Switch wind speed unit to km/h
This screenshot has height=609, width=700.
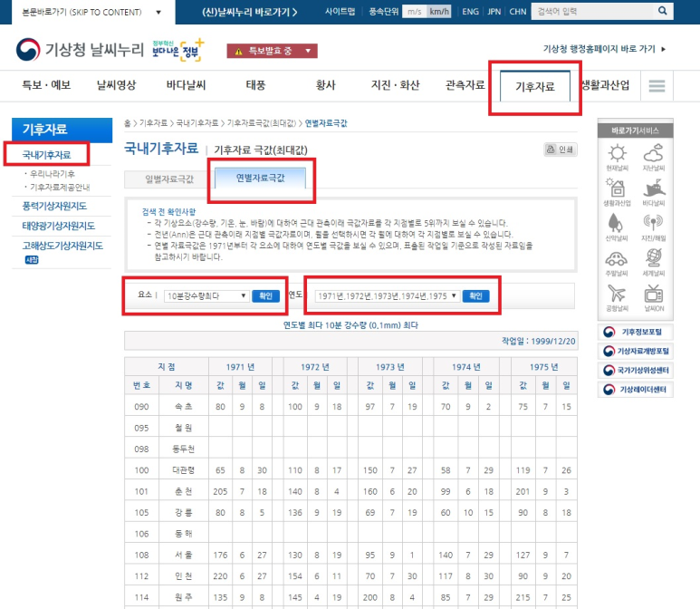(x=439, y=12)
